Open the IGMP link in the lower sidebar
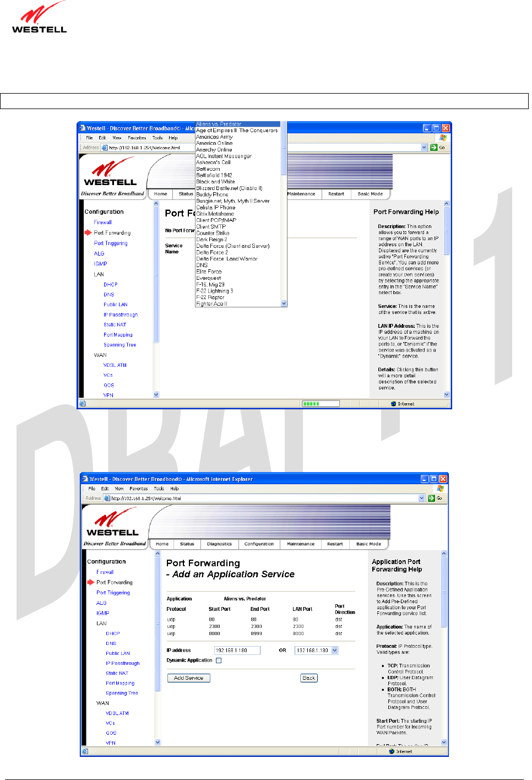This screenshot has height=780, width=532. pos(102,613)
